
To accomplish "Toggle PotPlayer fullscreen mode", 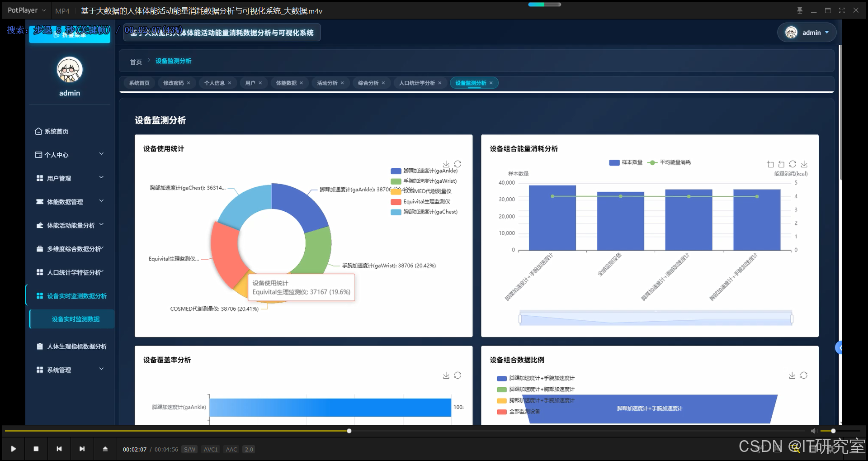I will tap(842, 10).
